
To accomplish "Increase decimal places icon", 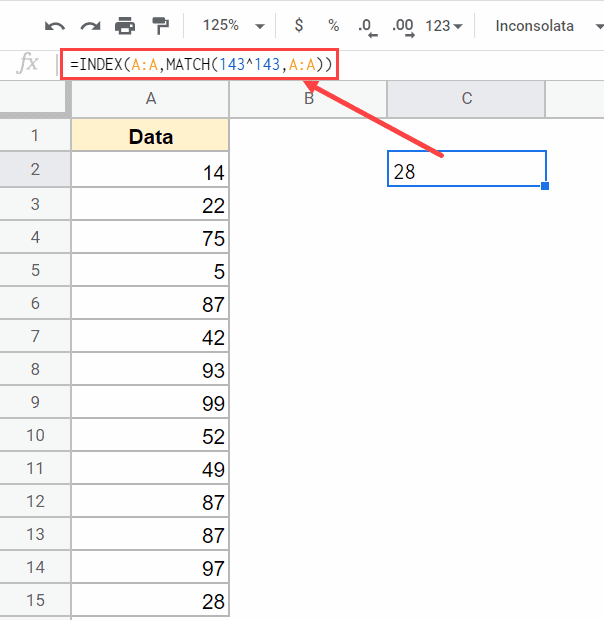I will tap(403, 28).
